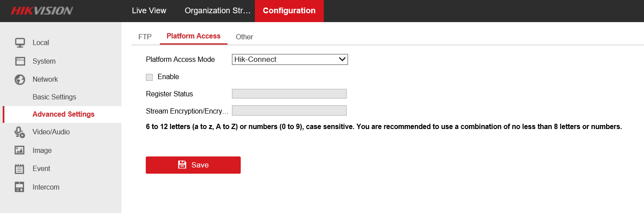Click the Image picture icon
644x213 pixels.
[19, 150]
